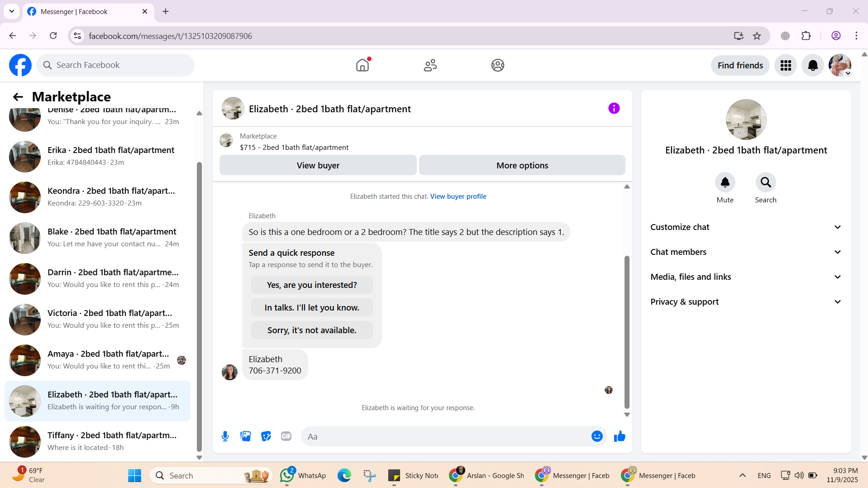Click the message input box
Image resolution: width=868 pixels, height=488 pixels.
(x=446, y=436)
